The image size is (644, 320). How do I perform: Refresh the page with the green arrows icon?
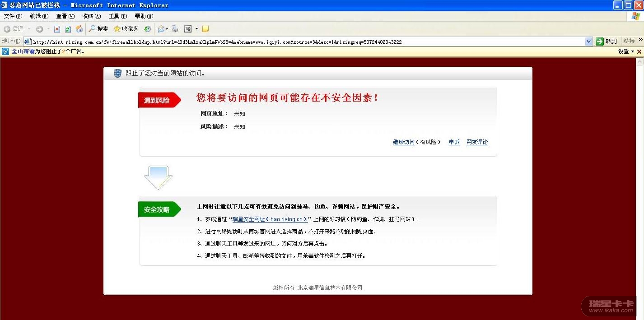[x=68, y=29]
